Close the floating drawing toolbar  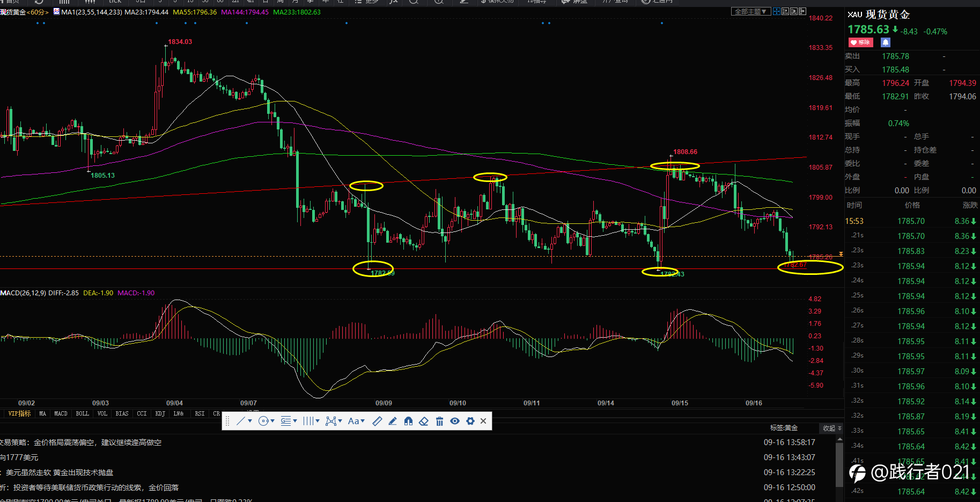(x=483, y=421)
